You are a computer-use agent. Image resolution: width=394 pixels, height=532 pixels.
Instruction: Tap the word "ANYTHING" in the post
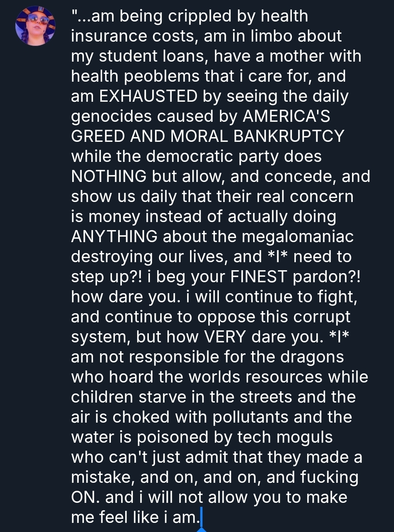pos(114,237)
